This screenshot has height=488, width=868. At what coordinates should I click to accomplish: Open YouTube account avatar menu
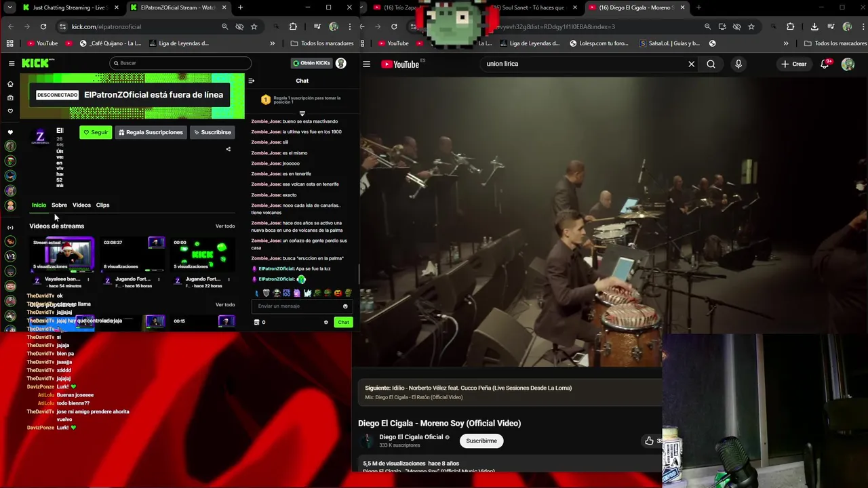[848, 64]
